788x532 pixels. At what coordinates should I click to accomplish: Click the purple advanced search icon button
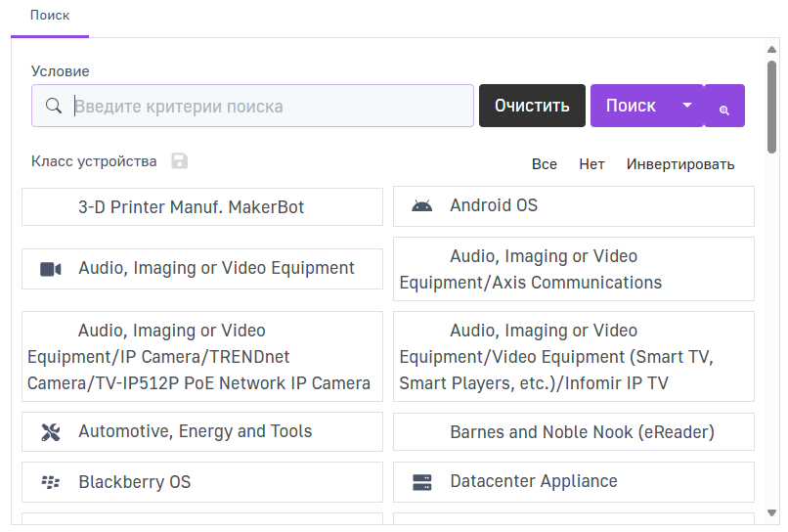click(724, 106)
